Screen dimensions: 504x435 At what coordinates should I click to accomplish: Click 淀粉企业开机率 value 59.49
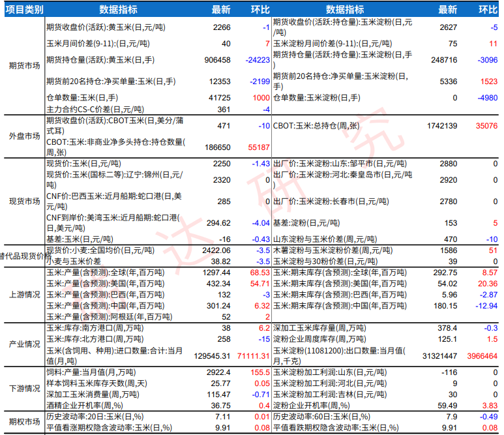(x=447, y=406)
